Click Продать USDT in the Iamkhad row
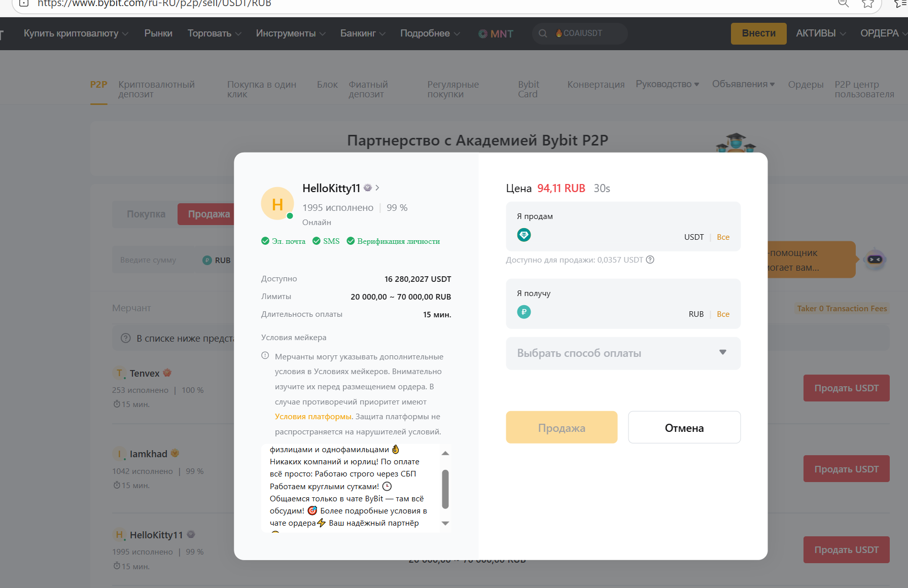This screenshot has height=588, width=908. coord(847,469)
